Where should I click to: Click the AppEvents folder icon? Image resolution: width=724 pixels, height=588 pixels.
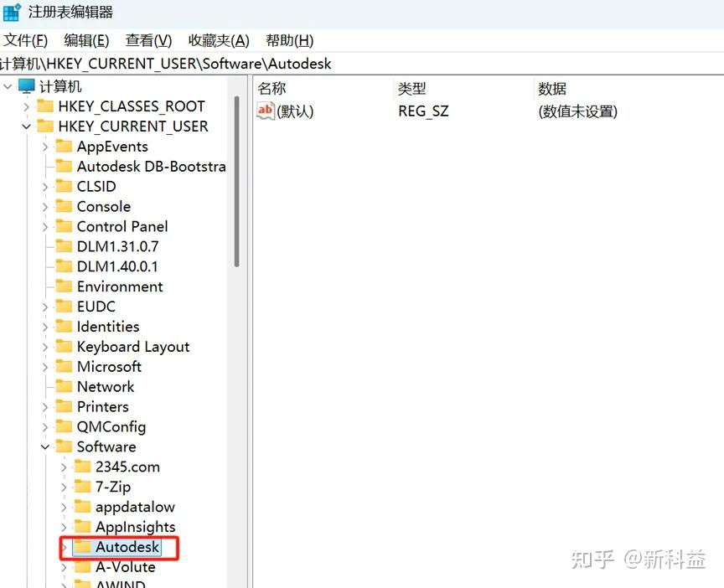point(64,147)
